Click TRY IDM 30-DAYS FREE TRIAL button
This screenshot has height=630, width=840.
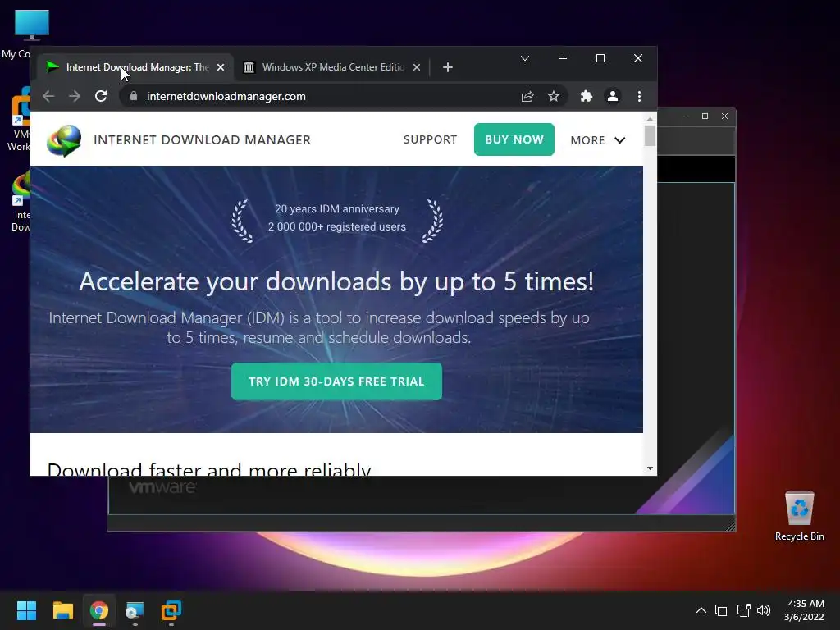[336, 381]
